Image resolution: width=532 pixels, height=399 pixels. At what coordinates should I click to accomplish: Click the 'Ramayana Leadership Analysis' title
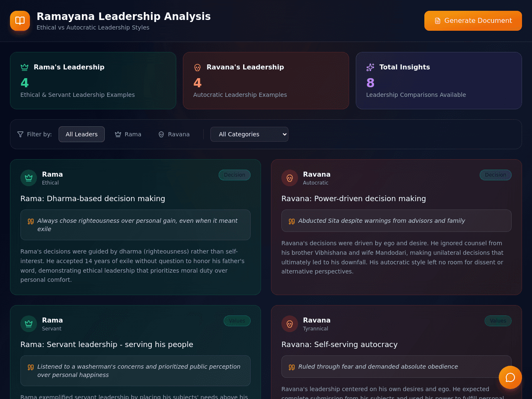123,16
